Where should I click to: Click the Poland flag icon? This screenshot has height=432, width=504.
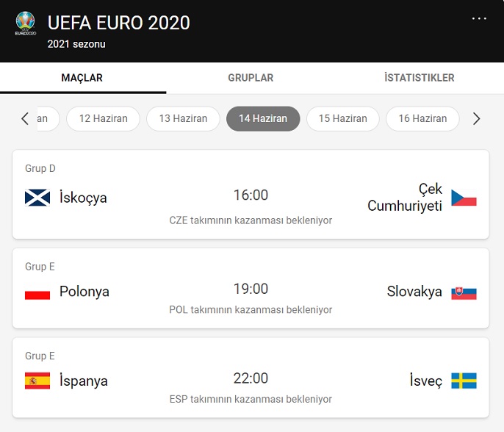[37, 292]
